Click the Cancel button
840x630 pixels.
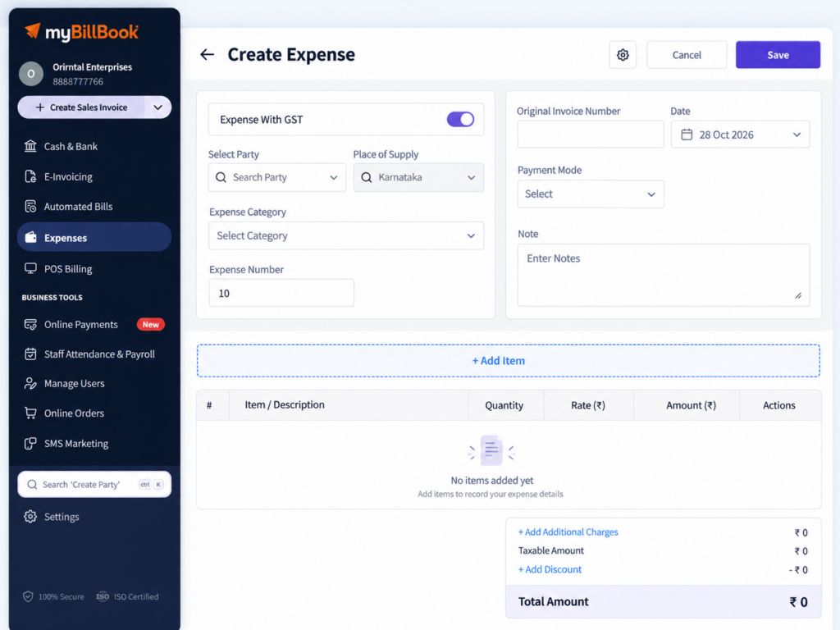pos(687,55)
